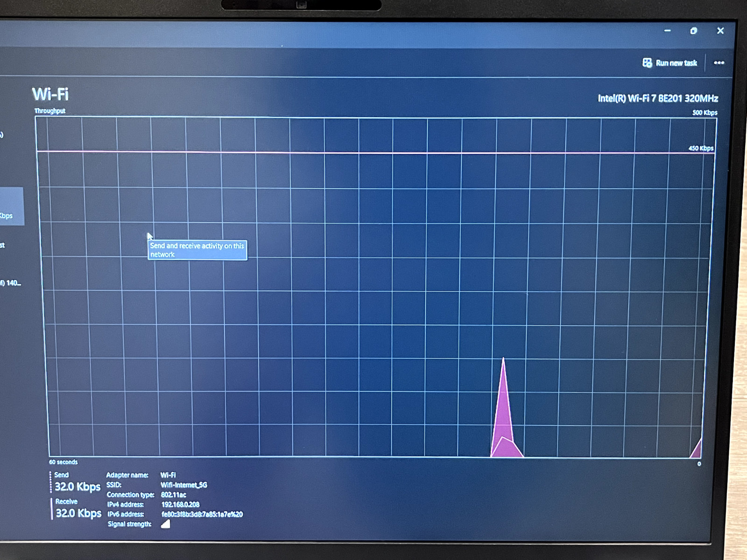The width and height of the screenshot is (747, 560).
Task: Click the Receive label
Action: click(x=66, y=501)
